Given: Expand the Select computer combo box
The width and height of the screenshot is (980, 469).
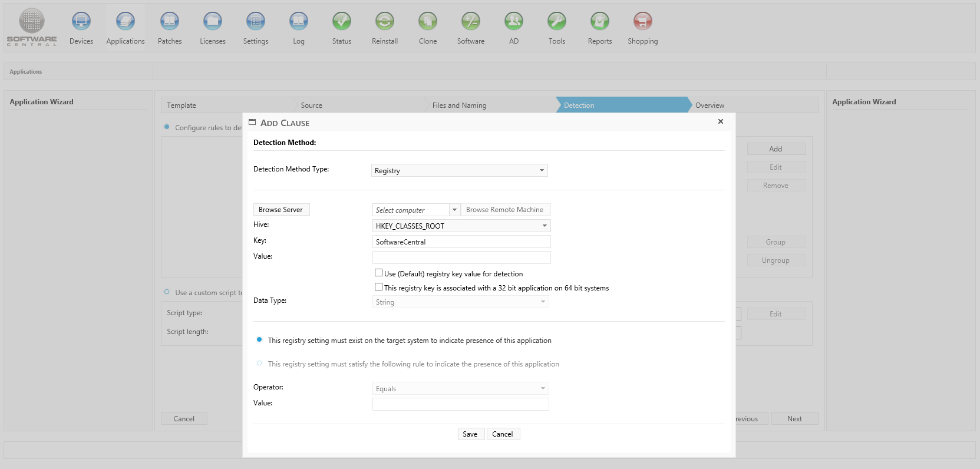Looking at the screenshot, I should [454, 210].
